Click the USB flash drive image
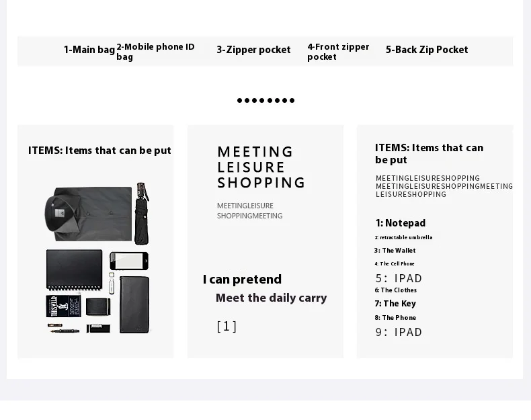 (112, 284)
